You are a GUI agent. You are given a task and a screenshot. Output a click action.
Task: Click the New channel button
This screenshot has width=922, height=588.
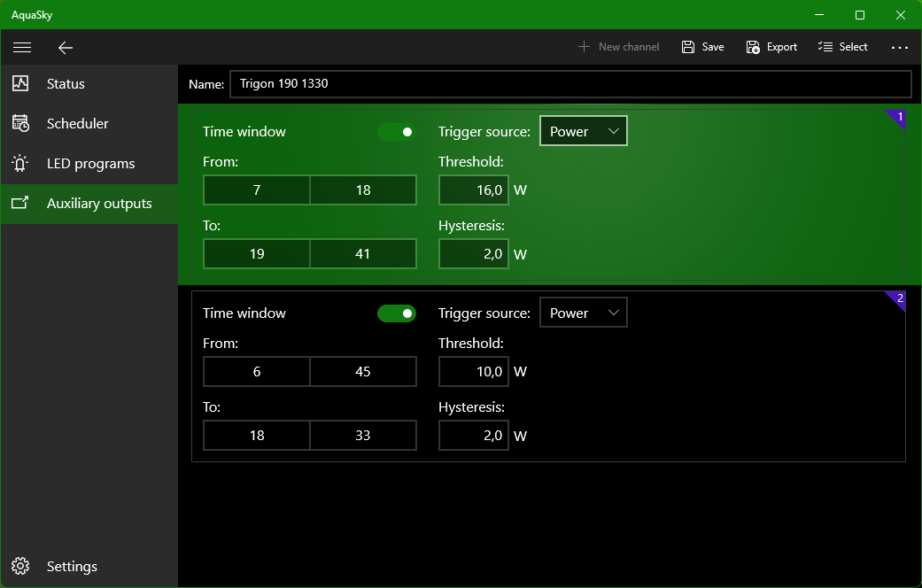(x=618, y=47)
